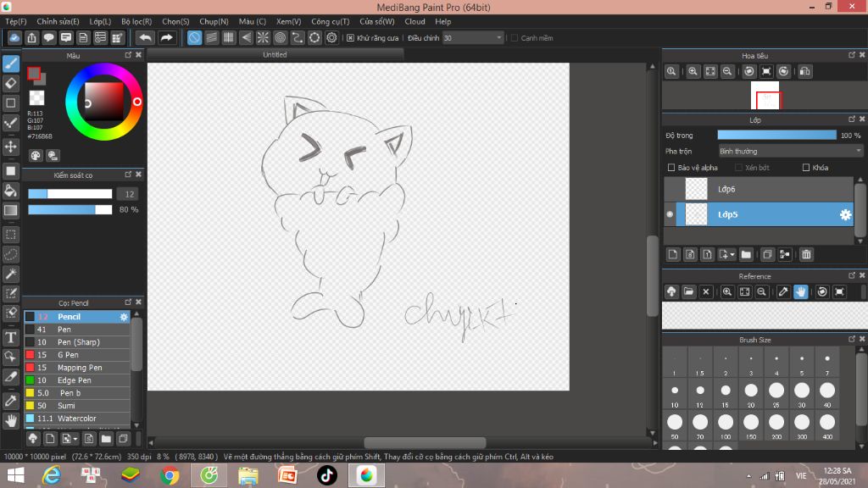The image size is (868, 488).
Task: Open Bộ lọc(R) menu
Action: click(136, 21)
